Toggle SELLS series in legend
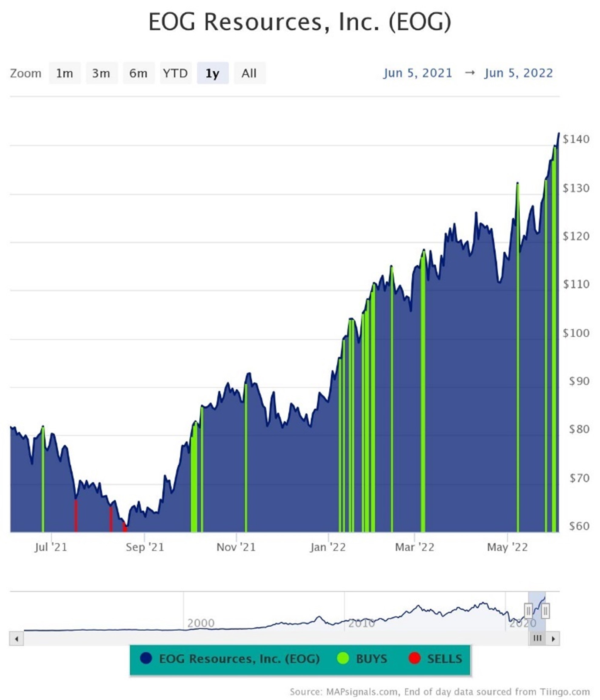Image resolution: width=600 pixels, height=700 pixels. point(435,658)
